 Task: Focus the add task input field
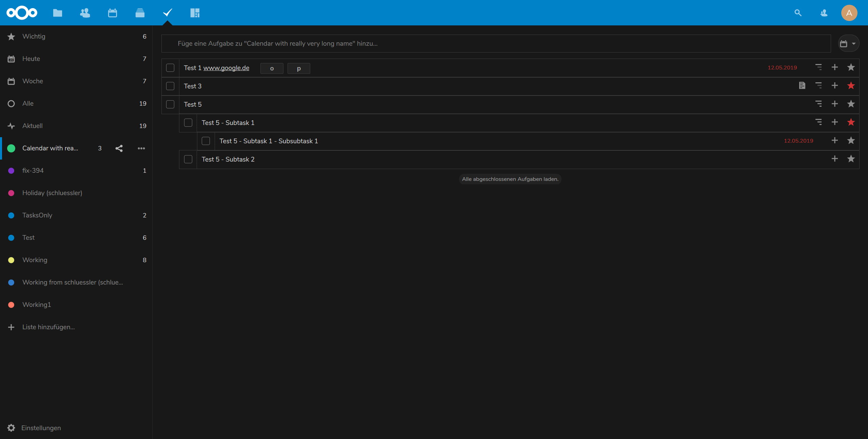click(496, 43)
